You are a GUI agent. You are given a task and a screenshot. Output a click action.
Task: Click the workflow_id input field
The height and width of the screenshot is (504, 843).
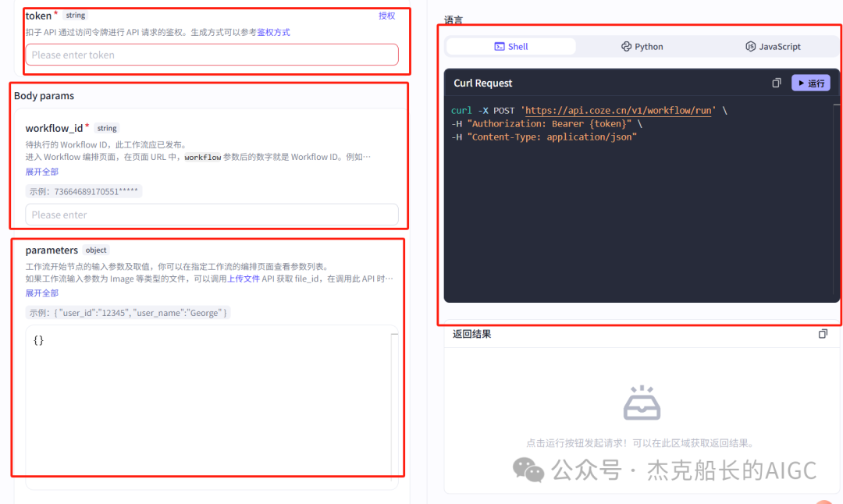(212, 215)
